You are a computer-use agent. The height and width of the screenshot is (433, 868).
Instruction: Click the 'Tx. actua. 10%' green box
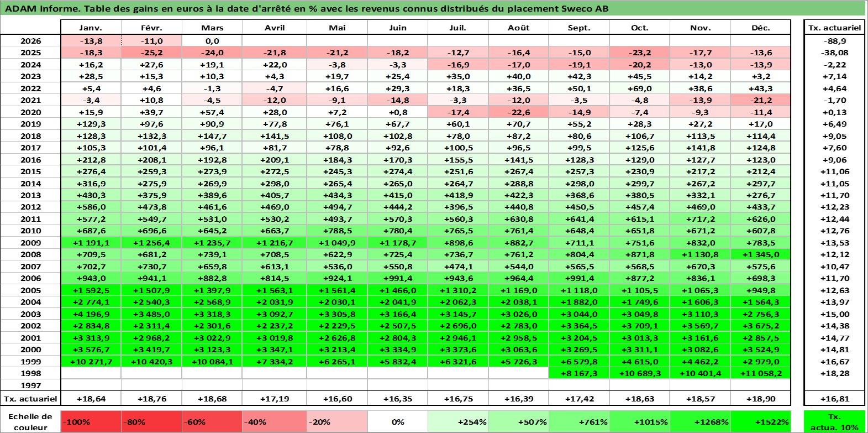(834, 421)
